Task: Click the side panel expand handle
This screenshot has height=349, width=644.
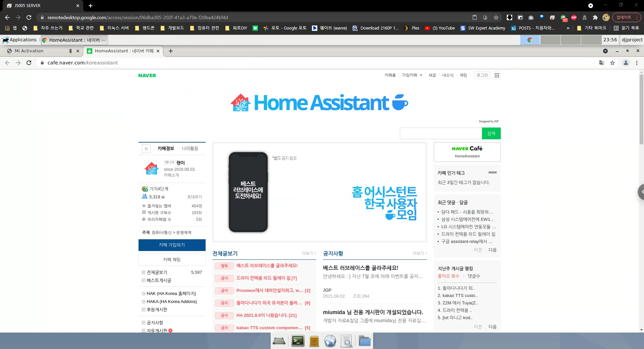Action: pyautogui.click(x=641, y=192)
